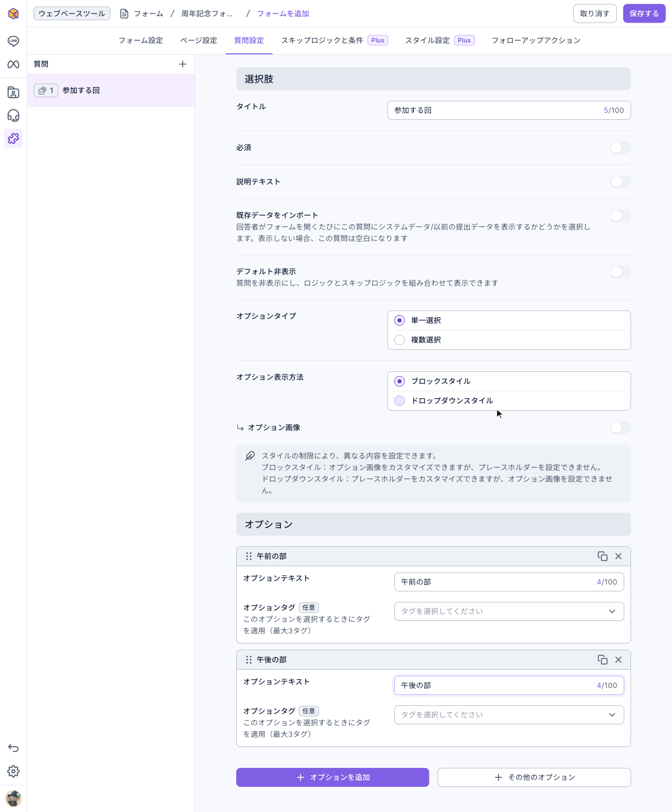This screenshot has height=812, width=672.
Task: Click the 午後の部 option text field
Action: coord(509,685)
